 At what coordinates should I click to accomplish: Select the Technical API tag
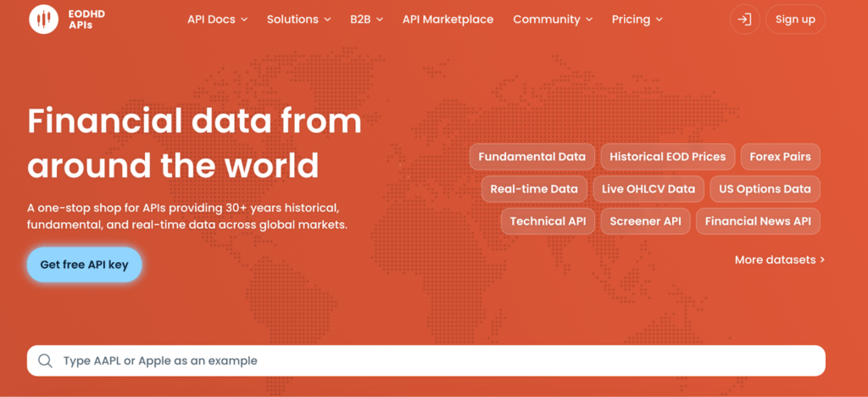548,221
